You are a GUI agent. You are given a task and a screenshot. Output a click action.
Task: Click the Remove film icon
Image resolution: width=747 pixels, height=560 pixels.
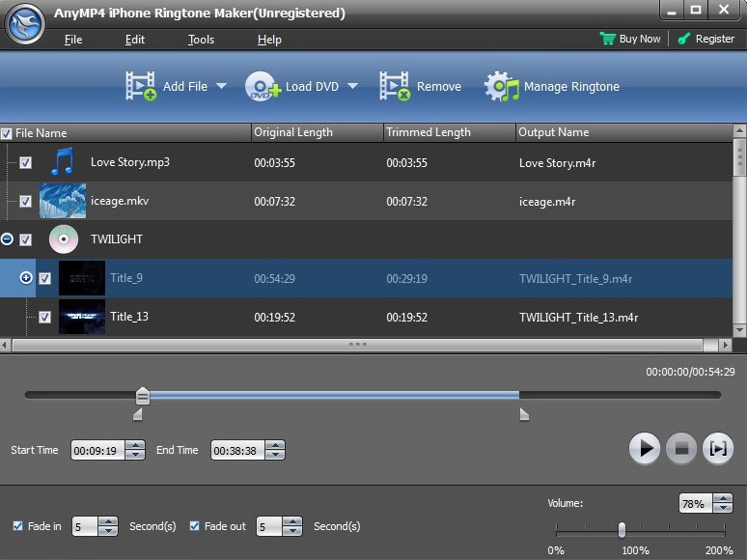[395, 86]
